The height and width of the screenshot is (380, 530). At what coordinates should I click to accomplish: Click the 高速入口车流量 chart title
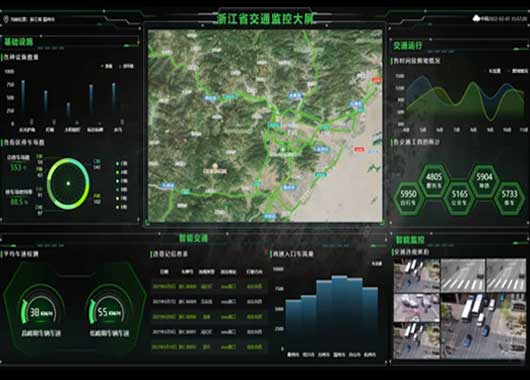point(293,254)
